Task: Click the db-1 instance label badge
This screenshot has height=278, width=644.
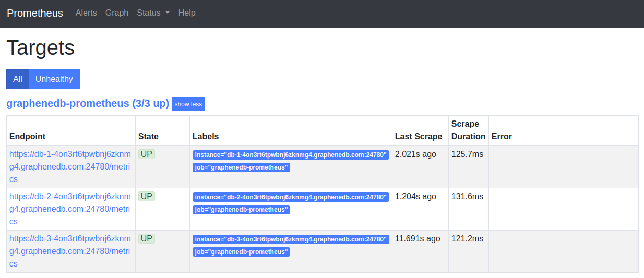Action: [291, 155]
